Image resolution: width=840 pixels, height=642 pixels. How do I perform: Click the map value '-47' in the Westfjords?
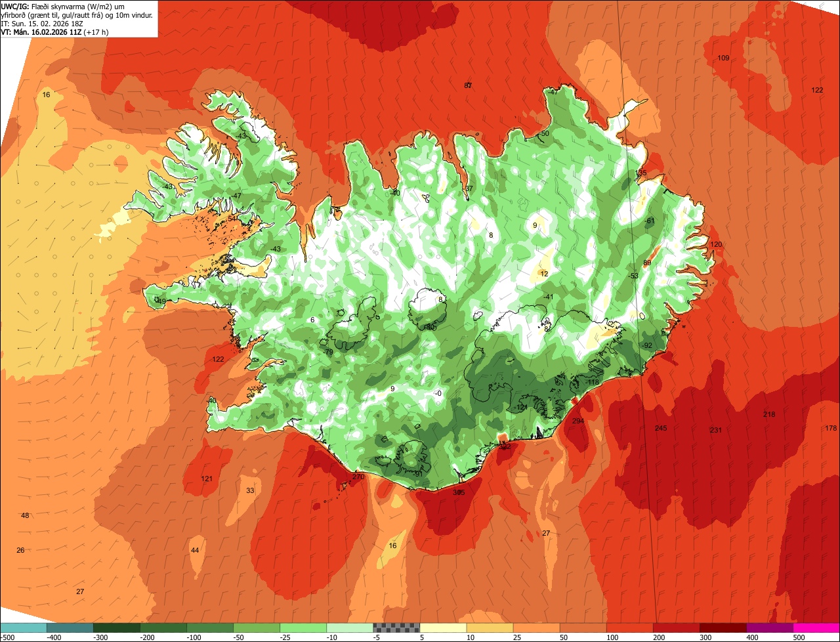click(x=236, y=196)
